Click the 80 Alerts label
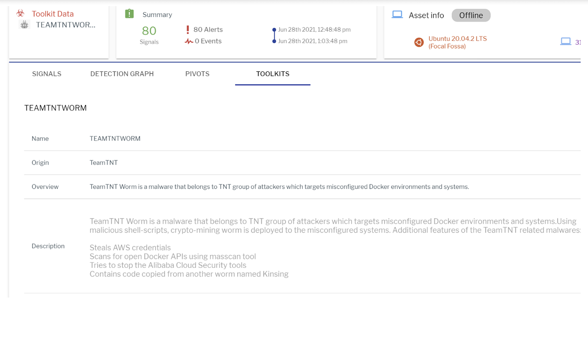Viewport: 588px width, 364px height. tap(208, 30)
